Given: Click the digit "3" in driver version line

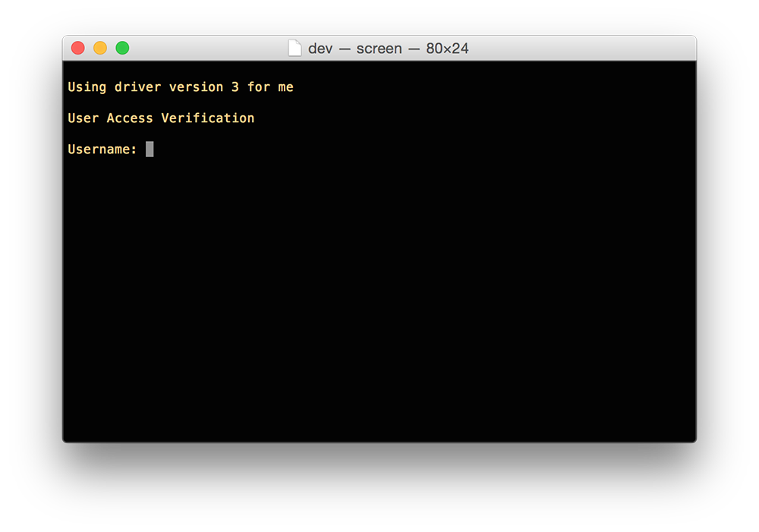Looking at the screenshot, I should [235, 87].
